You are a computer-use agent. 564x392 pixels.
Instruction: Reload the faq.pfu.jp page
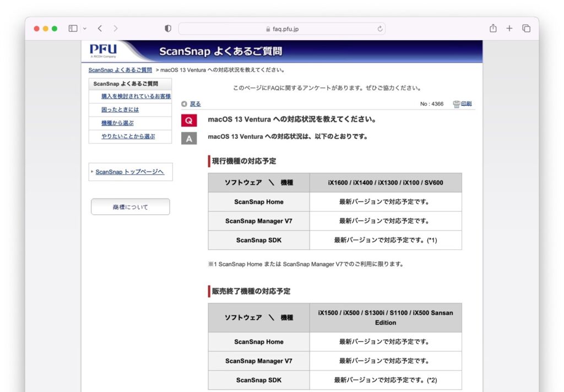point(381,28)
